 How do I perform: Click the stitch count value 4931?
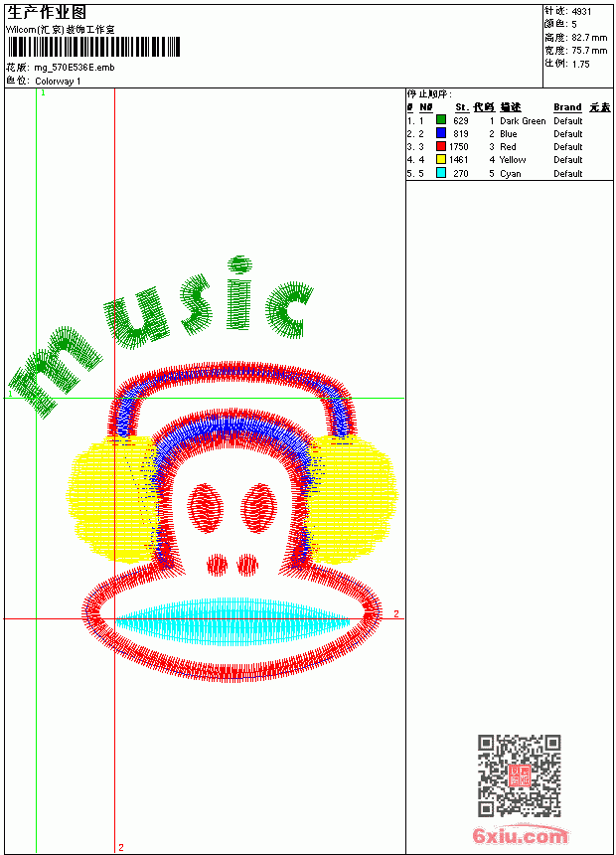point(581,12)
